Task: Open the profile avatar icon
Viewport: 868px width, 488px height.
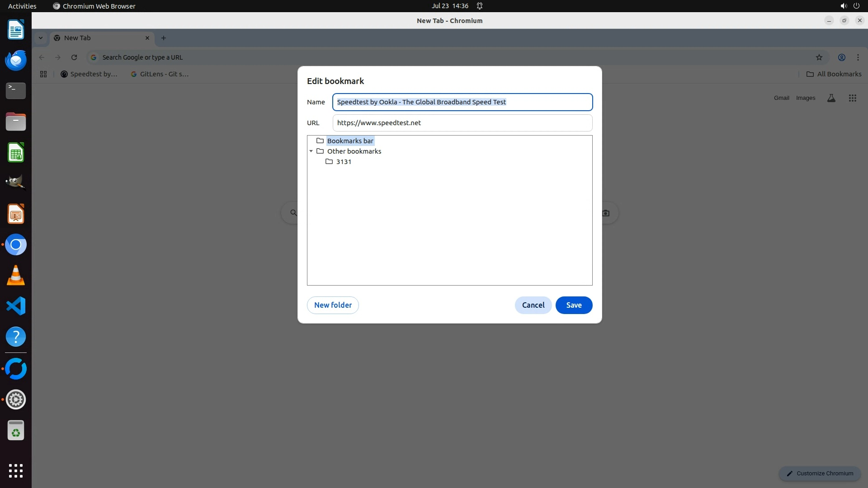Action: coord(841,57)
